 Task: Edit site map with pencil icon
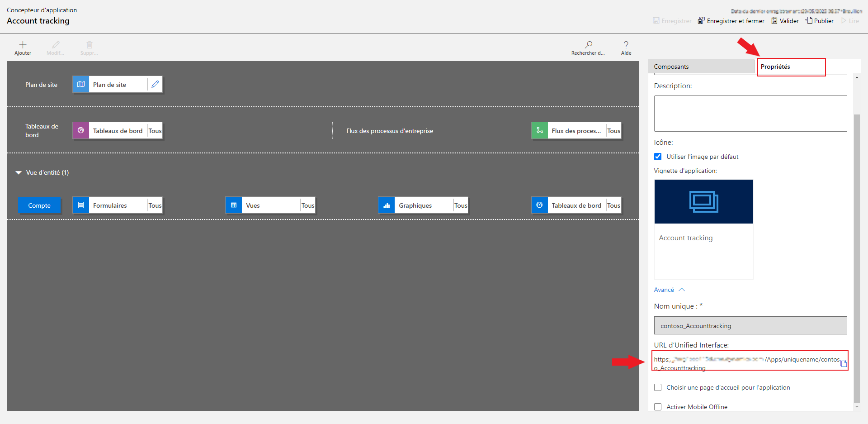[x=155, y=84]
